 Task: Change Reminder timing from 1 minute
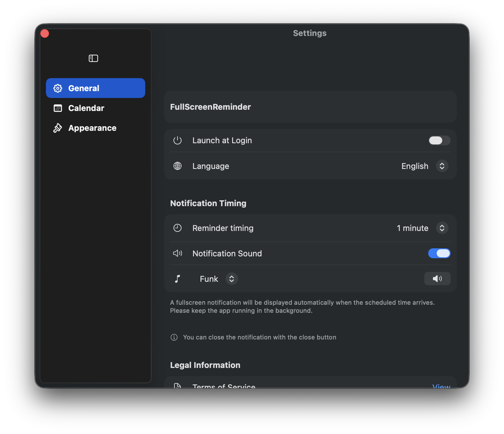pos(442,228)
